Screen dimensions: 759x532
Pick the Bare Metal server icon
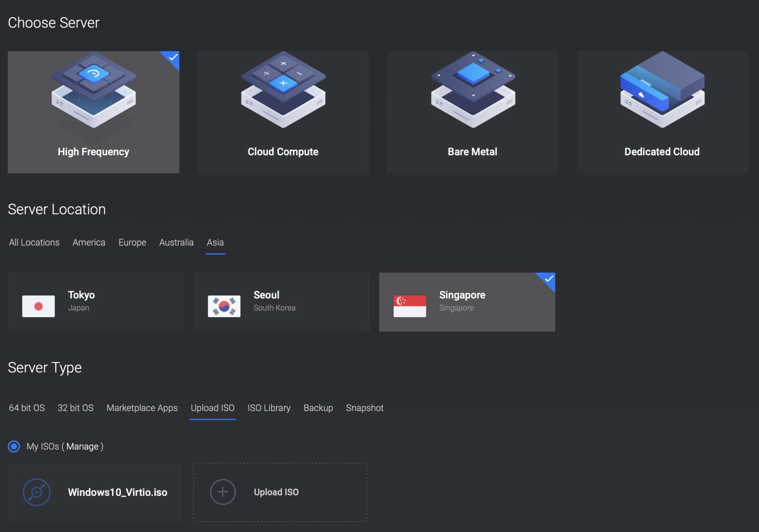[473, 90]
